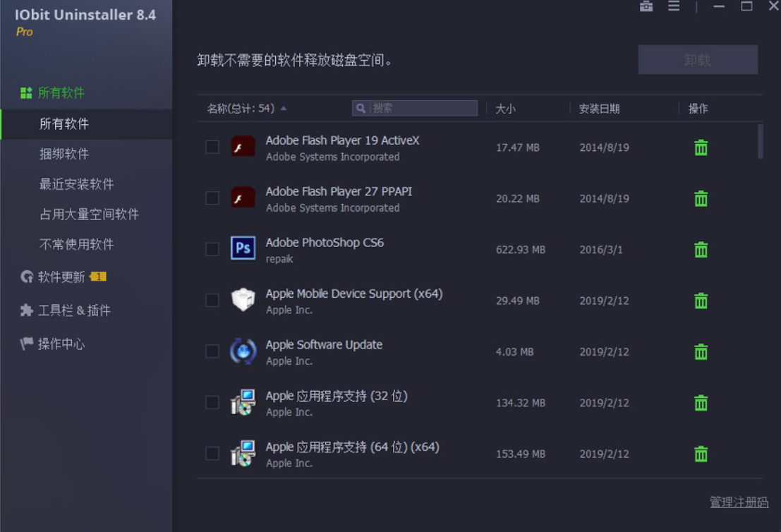This screenshot has height=532, width=781.
Task: Open 不常使用软件 in the sidebar
Action: tap(77, 245)
